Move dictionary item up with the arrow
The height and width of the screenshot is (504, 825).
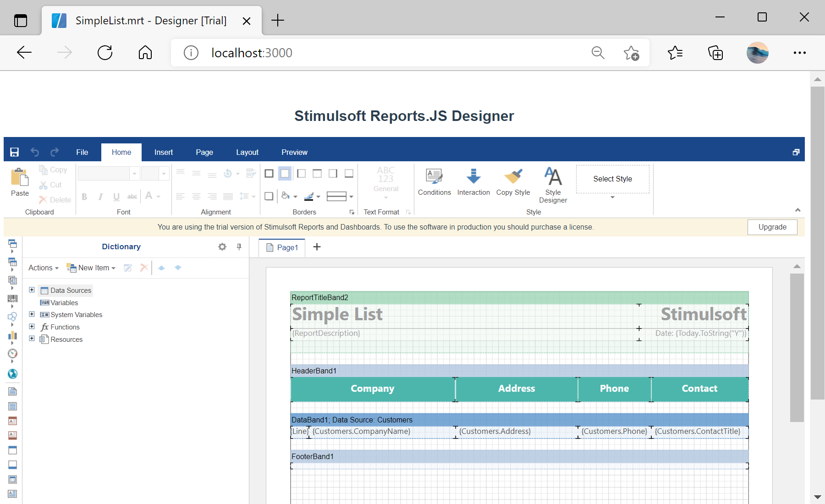pos(161,268)
